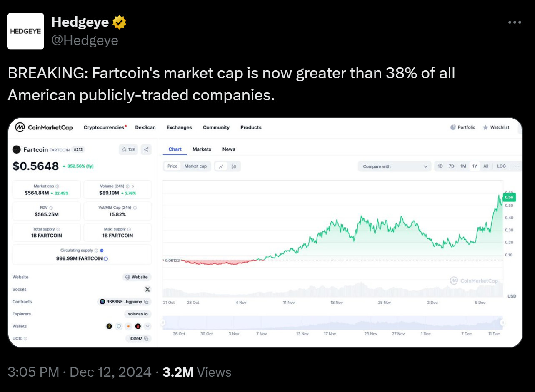Click the right handle of time-range slider
535x392 pixels.
click(x=502, y=323)
